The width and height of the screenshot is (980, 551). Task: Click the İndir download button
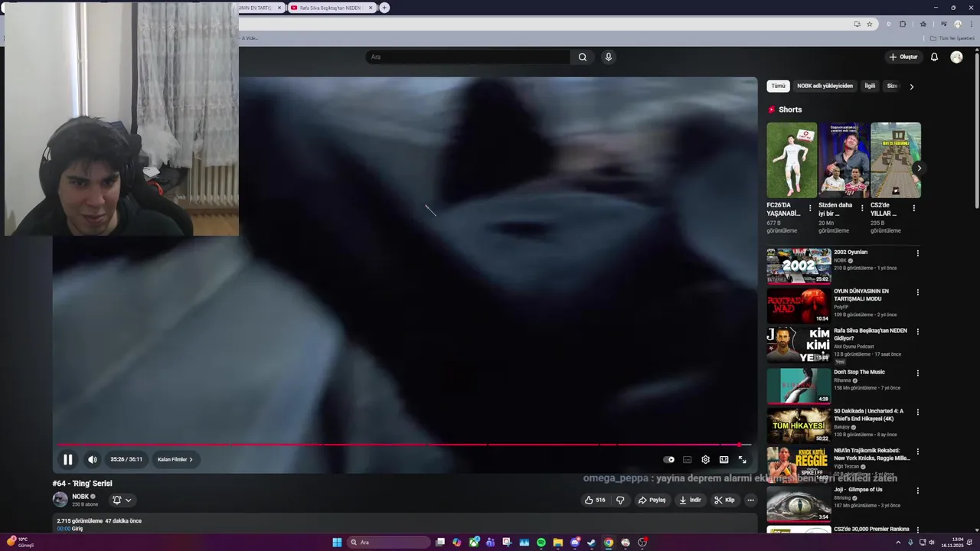[x=690, y=500]
